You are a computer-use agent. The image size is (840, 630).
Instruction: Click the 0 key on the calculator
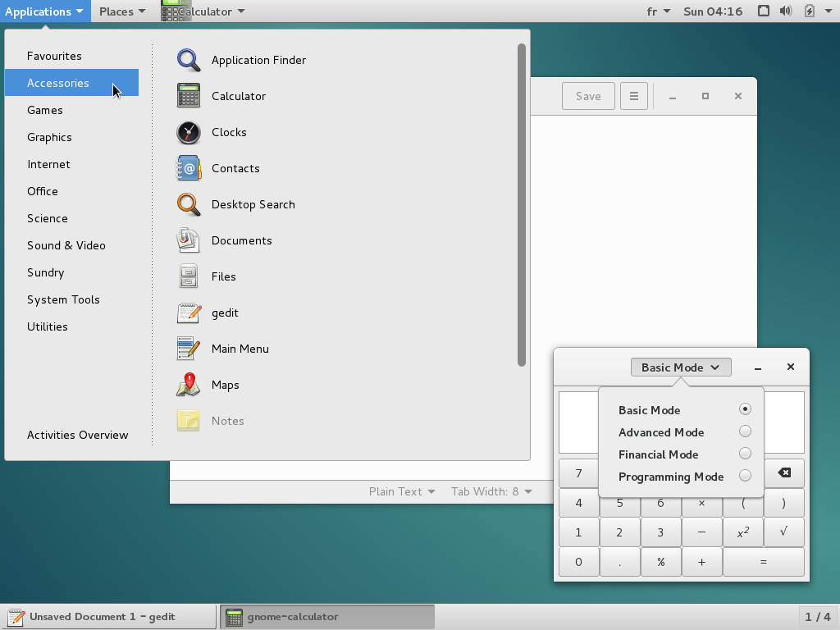pyautogui.click(x=578, y=562)
